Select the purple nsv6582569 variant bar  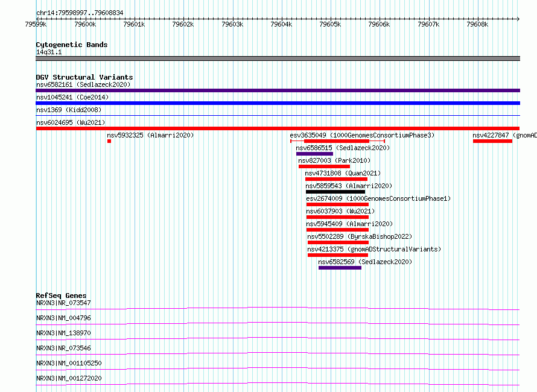click(340, 268)
